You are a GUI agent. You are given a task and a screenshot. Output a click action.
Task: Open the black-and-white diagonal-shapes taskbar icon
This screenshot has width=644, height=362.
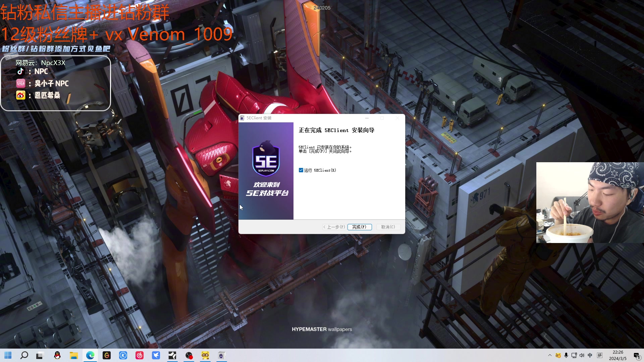172,355
